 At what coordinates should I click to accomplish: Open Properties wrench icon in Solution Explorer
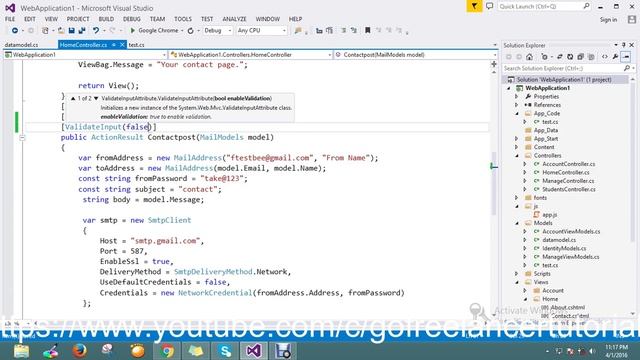[x=615, y=57]
